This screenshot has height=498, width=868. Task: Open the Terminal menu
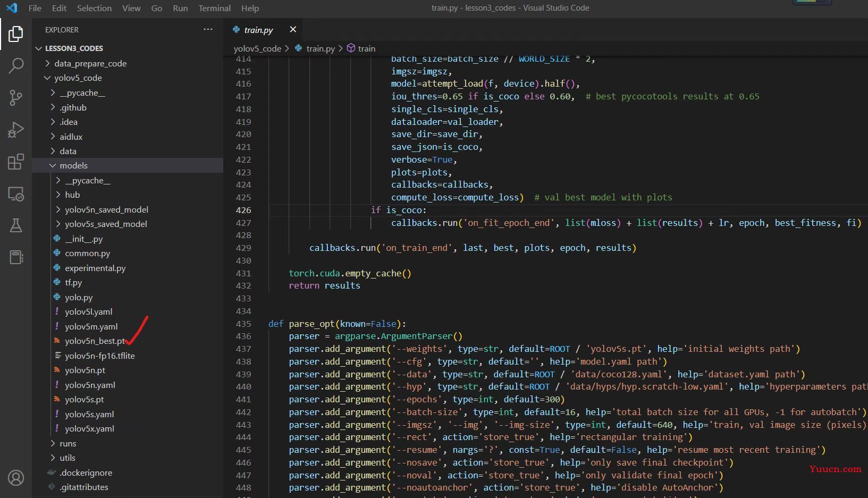point(214,8)
